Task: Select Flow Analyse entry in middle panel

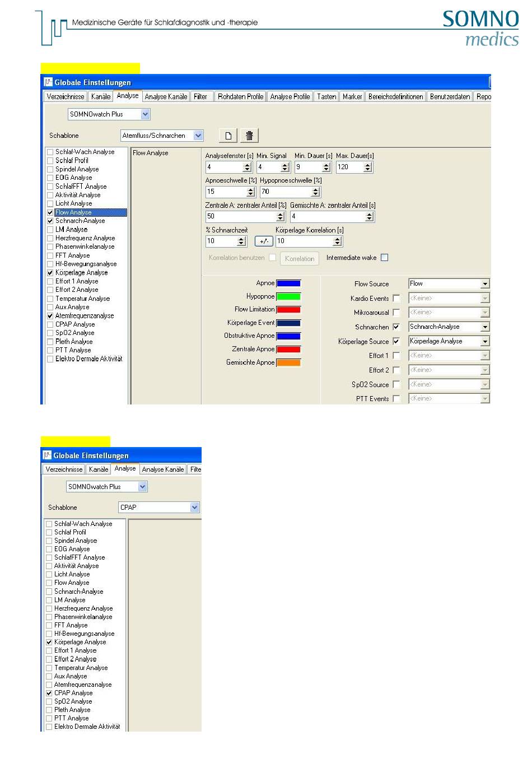Action: (151, 153)
